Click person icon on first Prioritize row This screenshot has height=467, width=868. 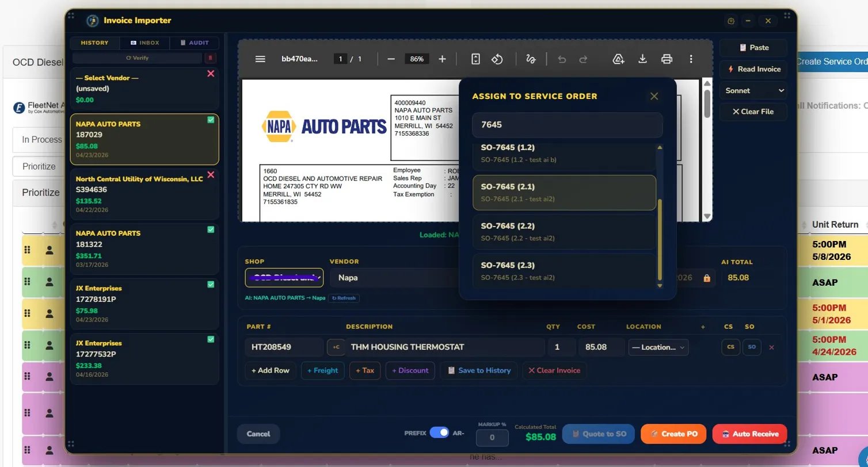coord(50,250)
